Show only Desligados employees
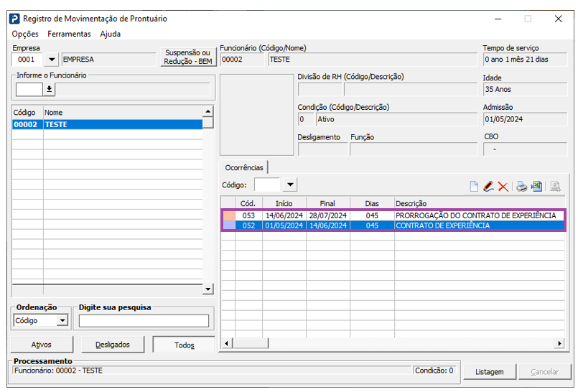Image resolution: width=578 pixels, height=392 pixels. pos(113,345)
